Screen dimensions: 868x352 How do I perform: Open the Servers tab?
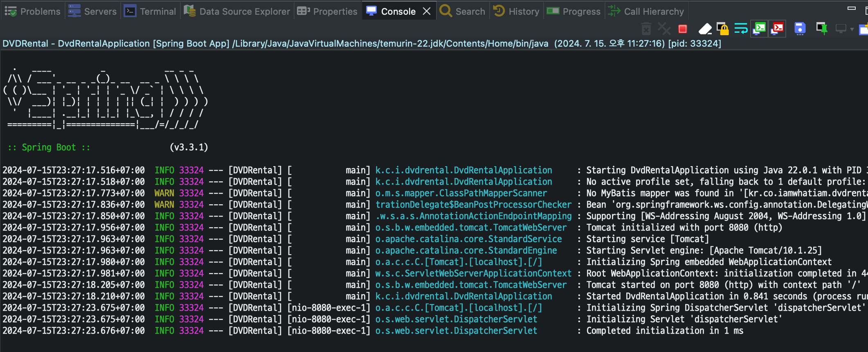tap(92, 11)
